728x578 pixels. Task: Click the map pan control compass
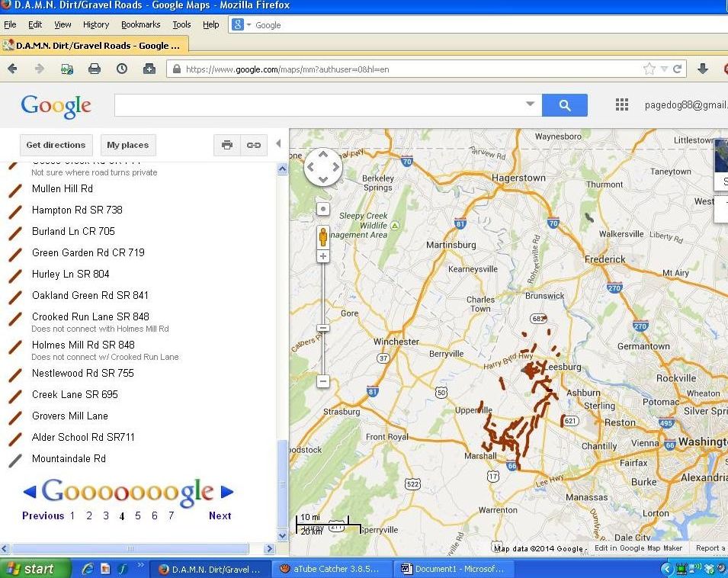[x=323, y=167]
